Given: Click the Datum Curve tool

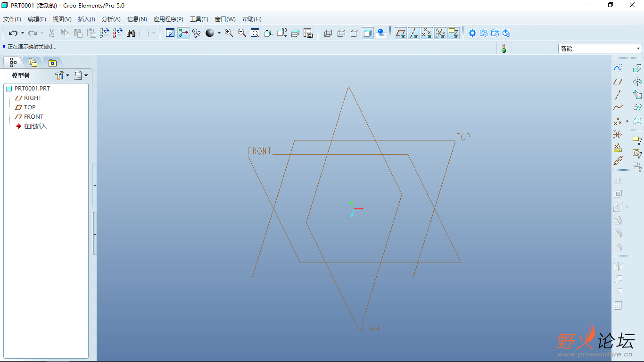Looking at the screenshot, I should click(618, 108).
